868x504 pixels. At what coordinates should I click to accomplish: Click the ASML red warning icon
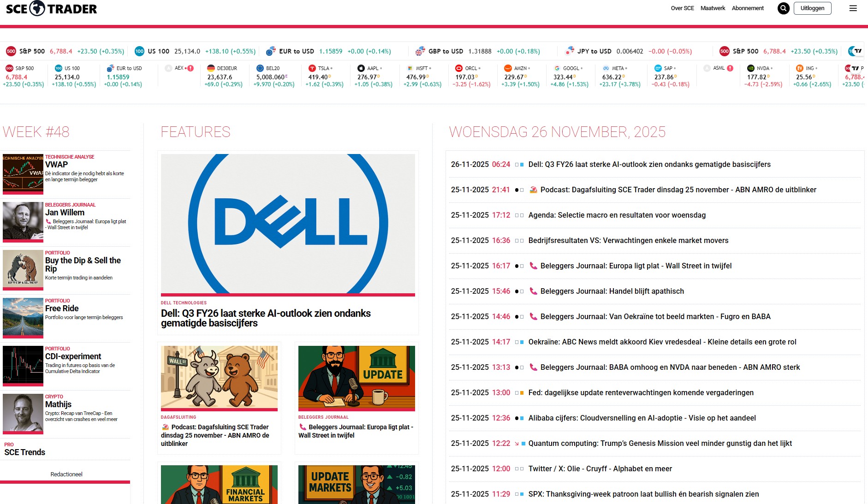(730, 68)
